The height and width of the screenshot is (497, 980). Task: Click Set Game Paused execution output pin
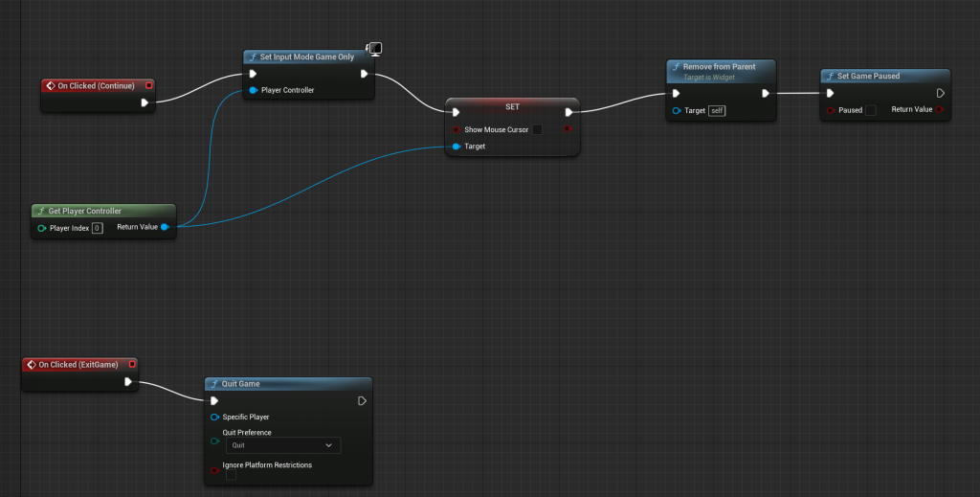point(940,93)
